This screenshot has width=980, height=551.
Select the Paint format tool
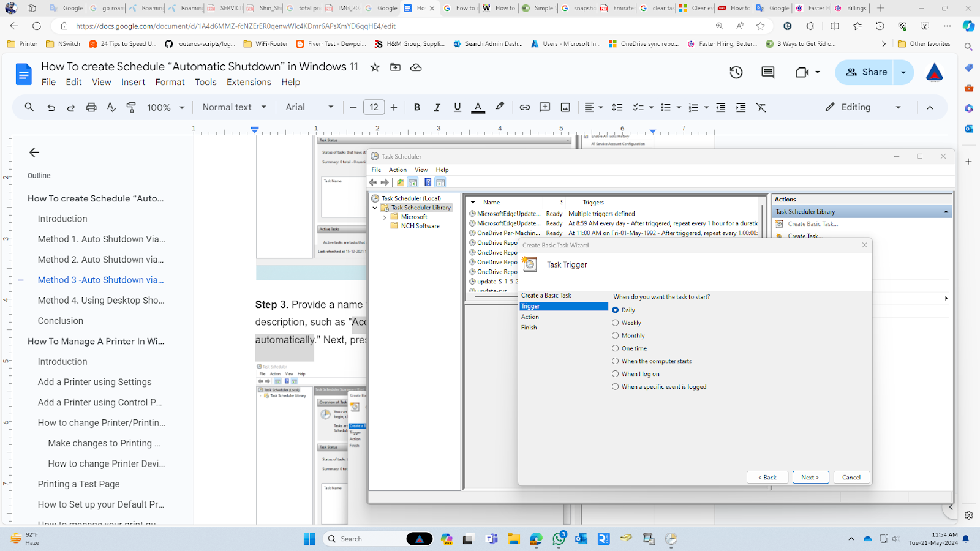click(131, 107)
